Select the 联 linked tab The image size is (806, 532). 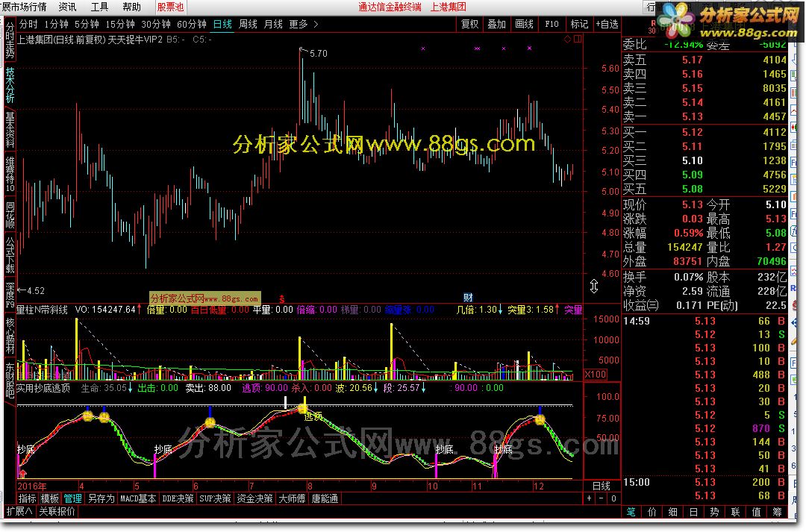[735, 512]
